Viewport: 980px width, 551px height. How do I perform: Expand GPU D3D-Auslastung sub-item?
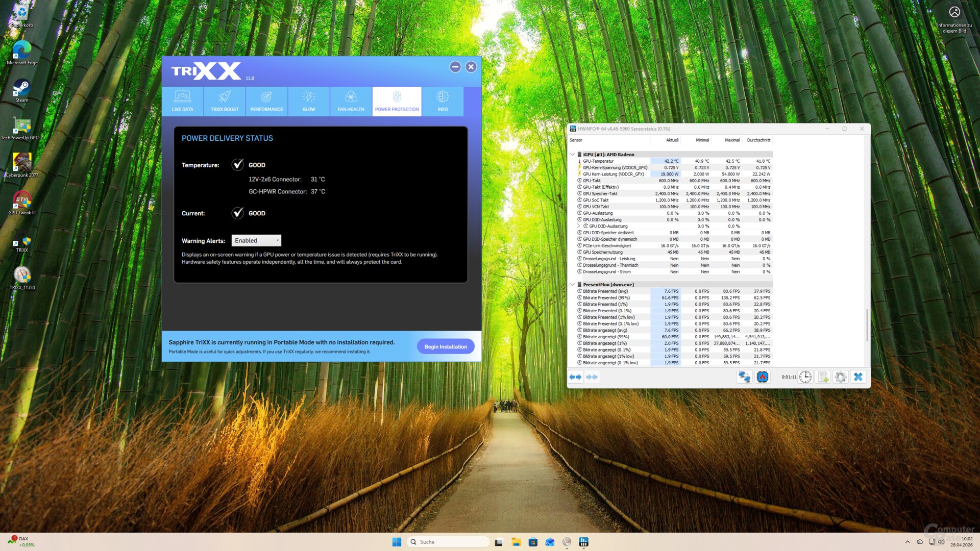click(578, 226)
